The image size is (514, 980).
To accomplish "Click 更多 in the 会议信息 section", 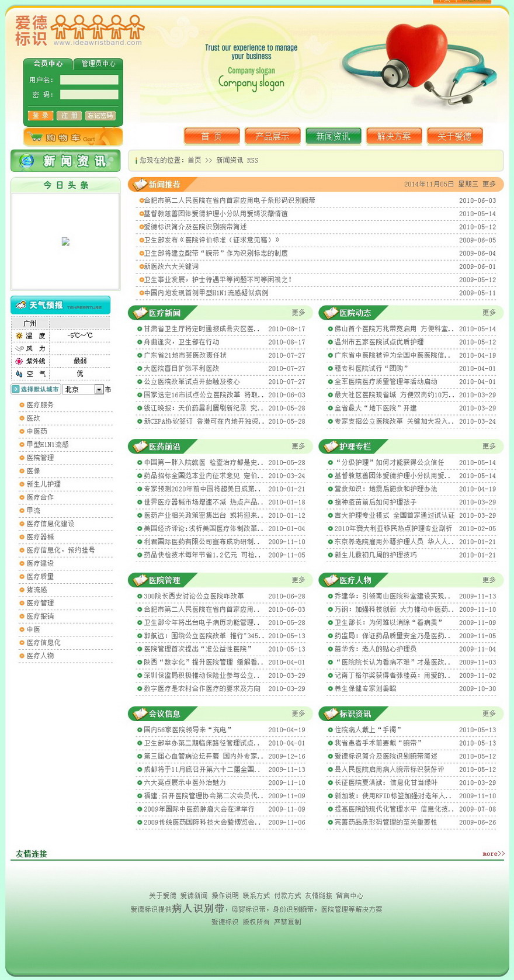I will [x=298, y=714].
